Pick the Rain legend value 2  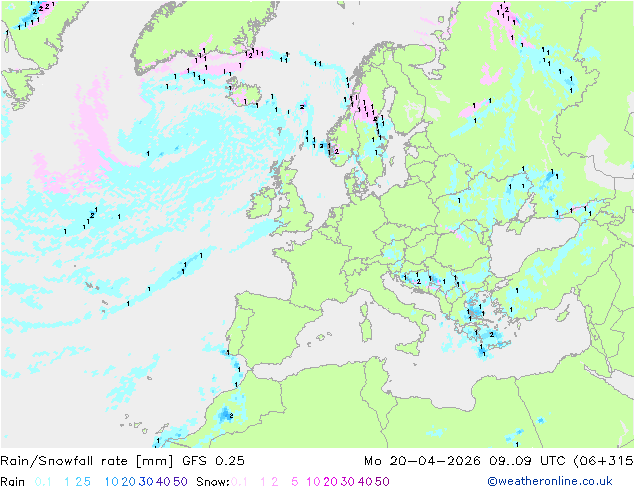[78, 482]
